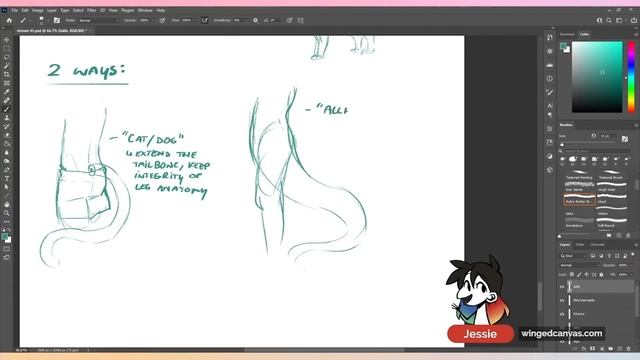
Task: Click the brush size value field in Brushes panel
Action: [607, 136]
